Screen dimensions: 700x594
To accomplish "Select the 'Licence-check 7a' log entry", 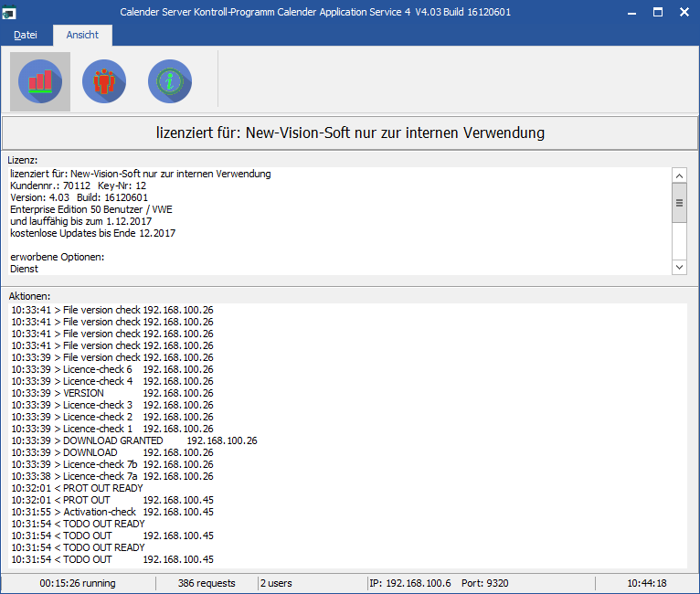I will [112, 476].
